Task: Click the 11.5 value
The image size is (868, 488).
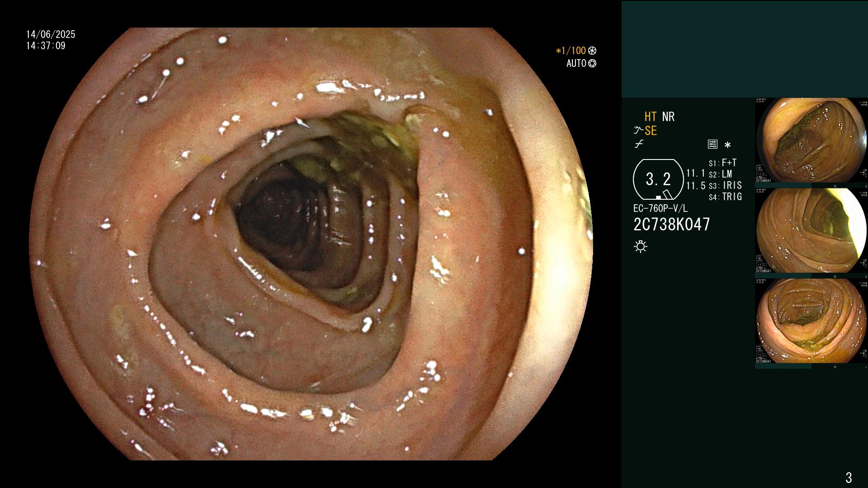Action: pyautogui.click(x=696, y=186)
